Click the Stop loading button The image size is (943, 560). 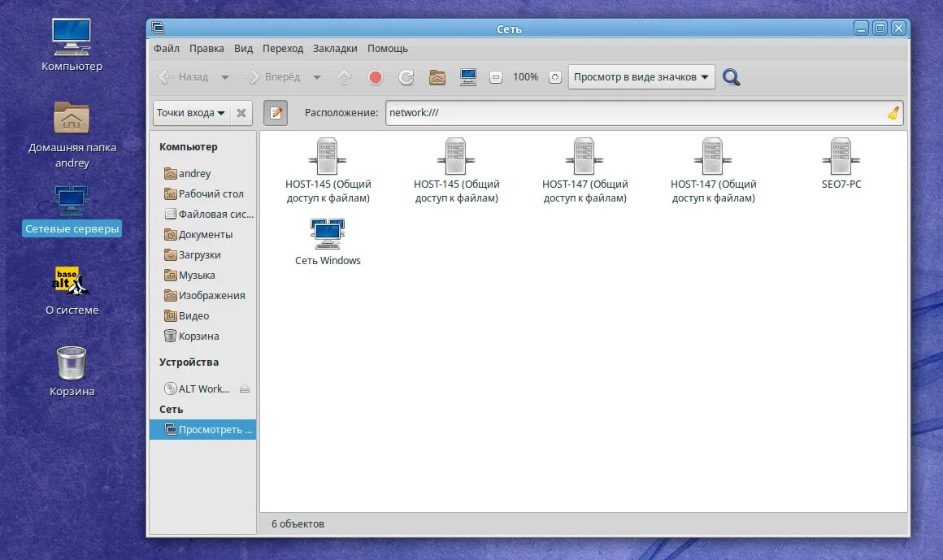(x=375, y=77)
